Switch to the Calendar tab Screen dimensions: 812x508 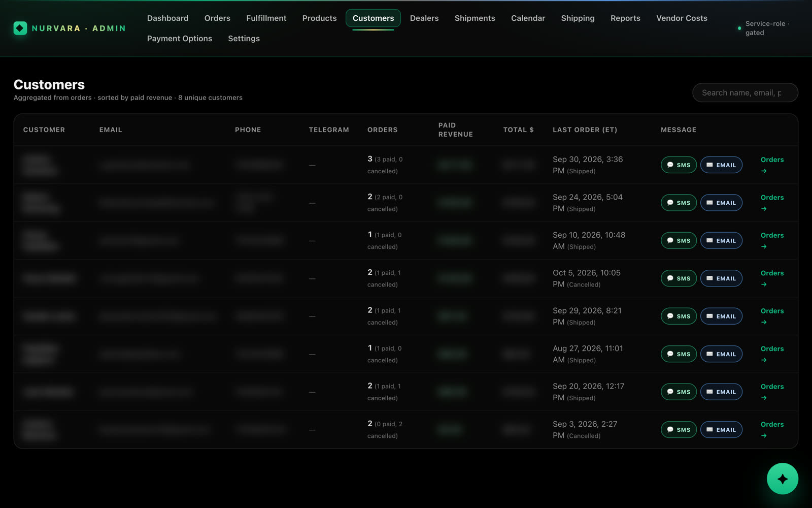[x=528, y=18]
